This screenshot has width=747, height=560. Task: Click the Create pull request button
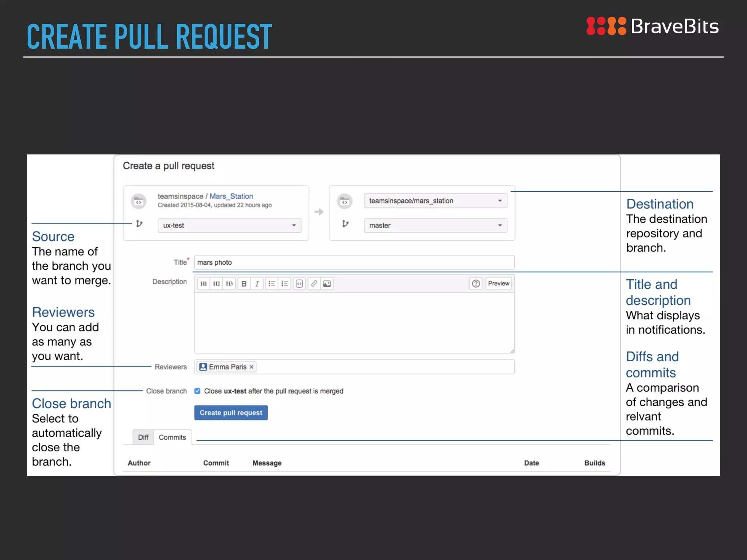pos(231,413)
